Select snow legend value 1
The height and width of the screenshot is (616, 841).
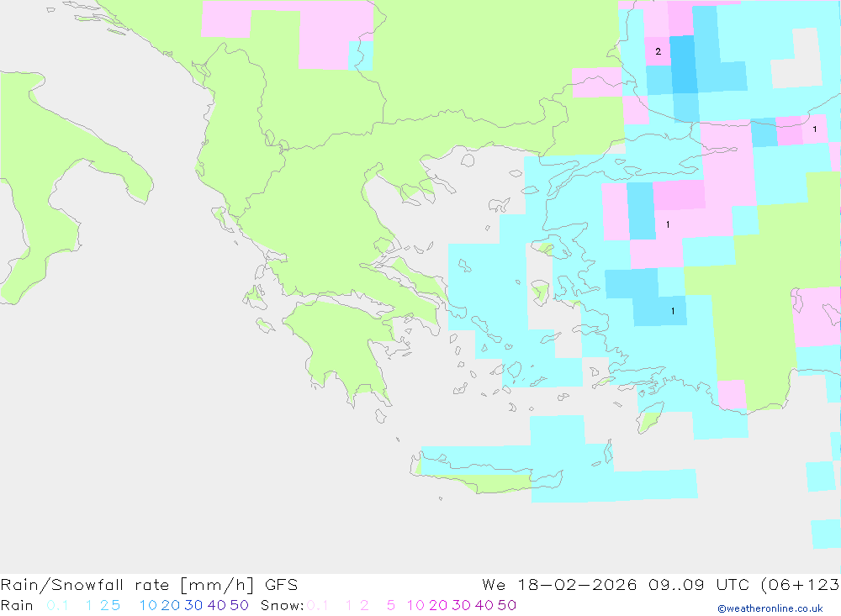coord(349,605)
